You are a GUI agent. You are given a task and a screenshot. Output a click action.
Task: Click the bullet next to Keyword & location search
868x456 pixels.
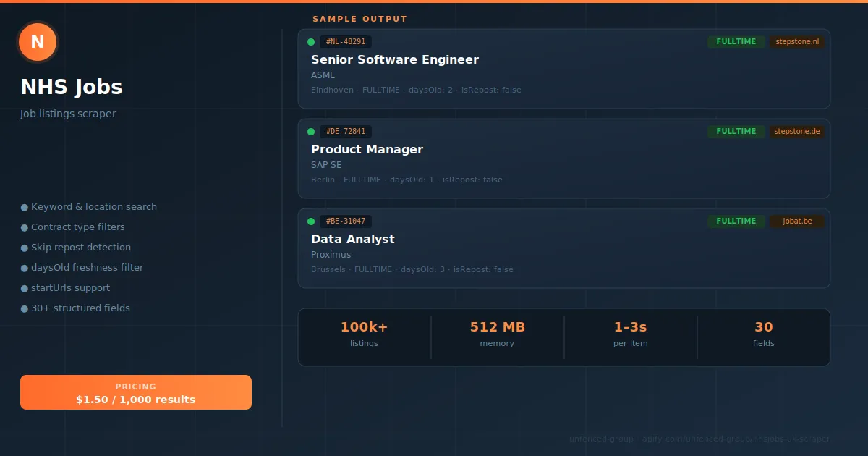click(25, 207)
